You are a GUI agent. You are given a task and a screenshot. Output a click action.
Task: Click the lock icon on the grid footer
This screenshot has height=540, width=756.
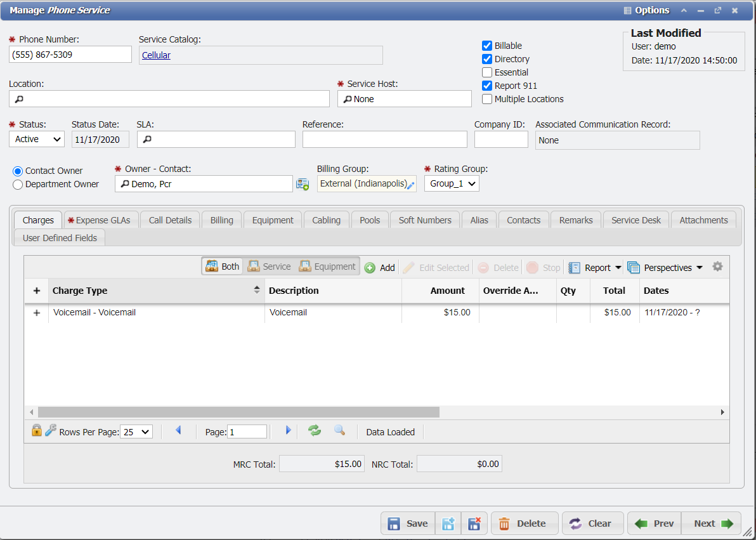point(36,431)
